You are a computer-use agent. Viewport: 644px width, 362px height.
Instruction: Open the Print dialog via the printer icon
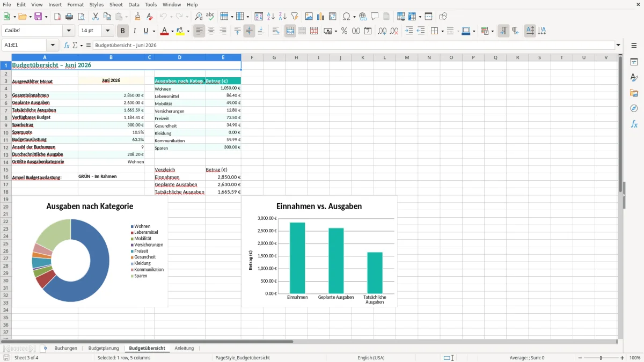pyautogui.click(x=69, y=17)
